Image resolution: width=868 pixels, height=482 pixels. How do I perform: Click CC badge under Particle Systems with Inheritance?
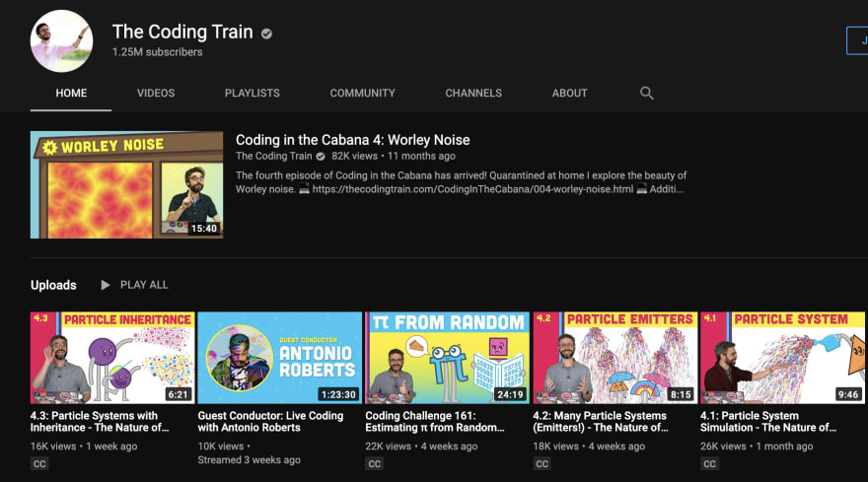coord(39,463)
